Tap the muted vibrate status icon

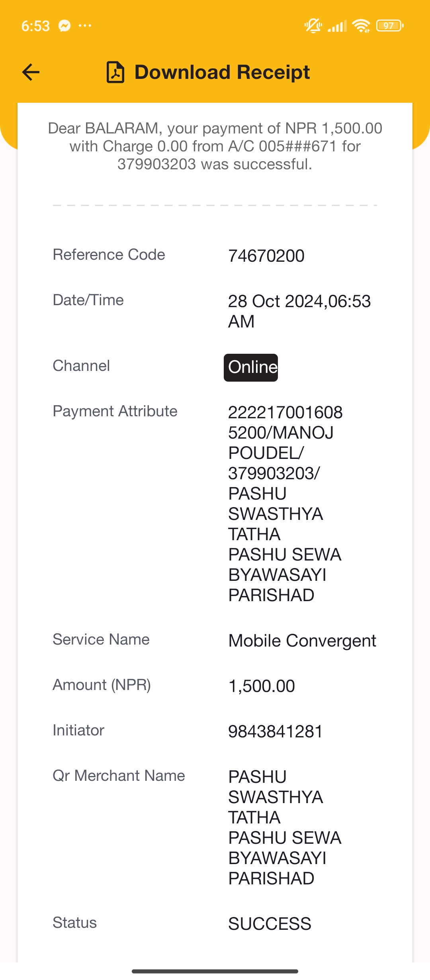pyautogui.click(x=313, y=26)
